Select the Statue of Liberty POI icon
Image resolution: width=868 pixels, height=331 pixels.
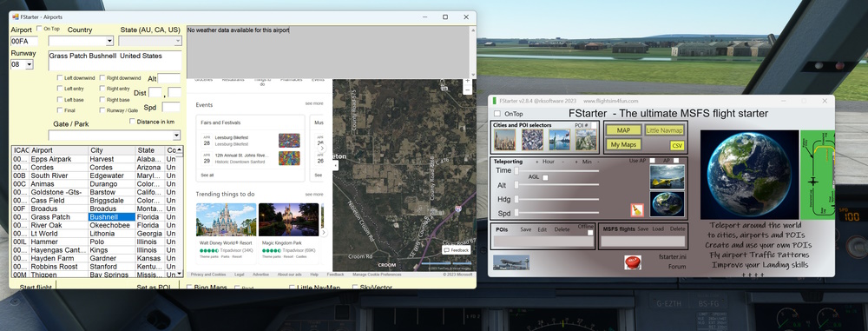click(559, 140)
